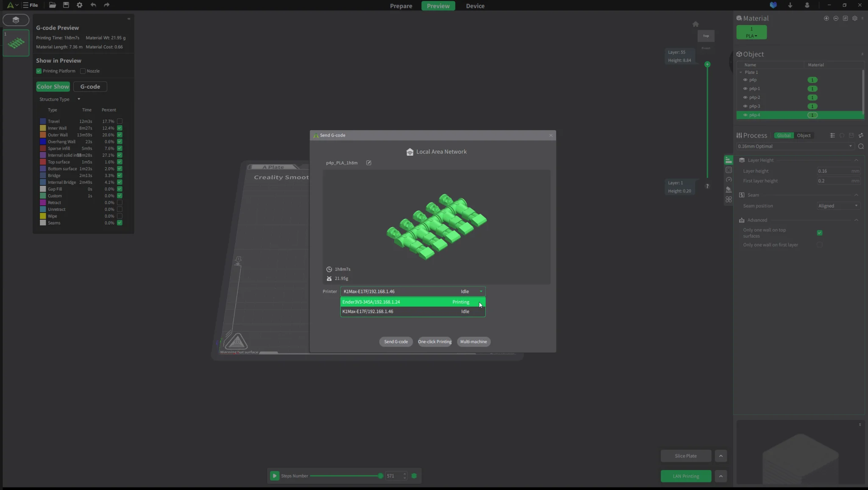868x490 pixels.
Task: Click the undo arrow icon
Action: coord(93,5)
